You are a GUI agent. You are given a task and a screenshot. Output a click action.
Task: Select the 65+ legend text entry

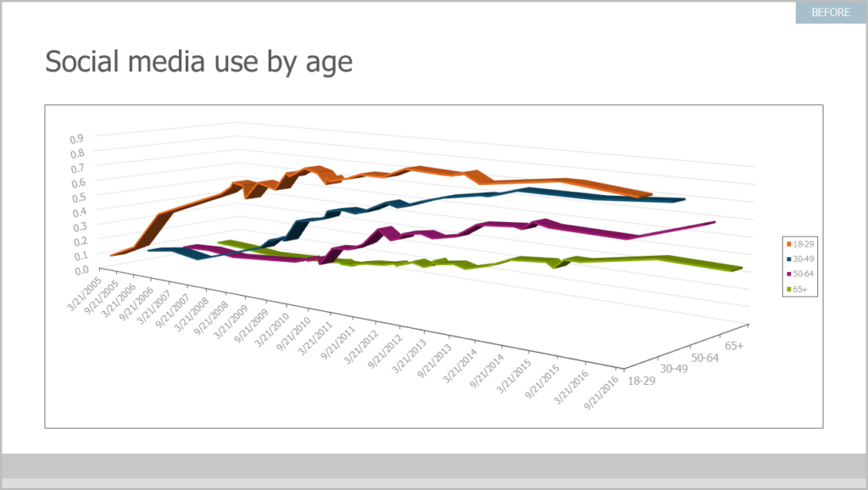click(803, 290)
